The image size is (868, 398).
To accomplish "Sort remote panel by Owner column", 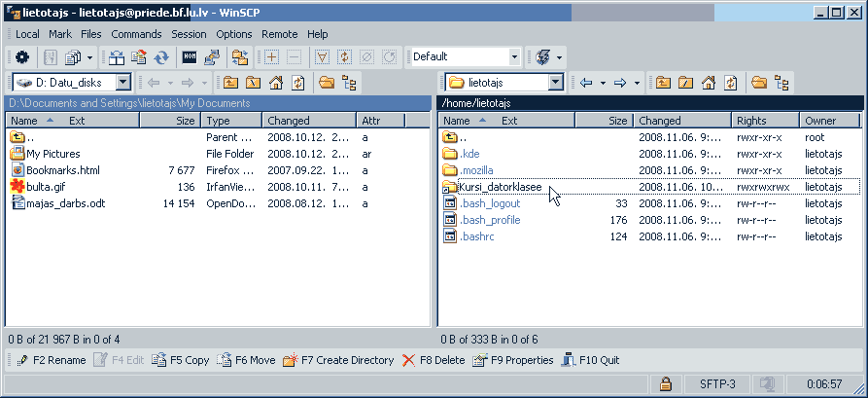I will [x=830, y=121].
